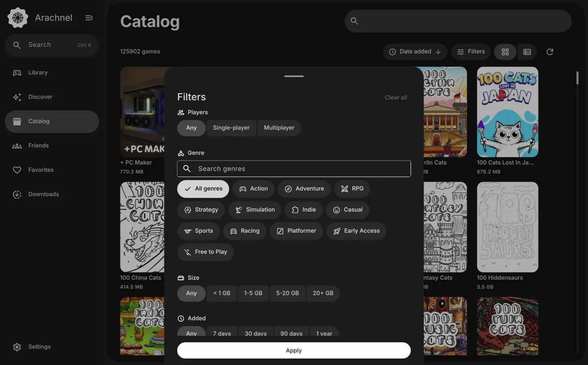Switch to grid view layout

click(505, 52)
